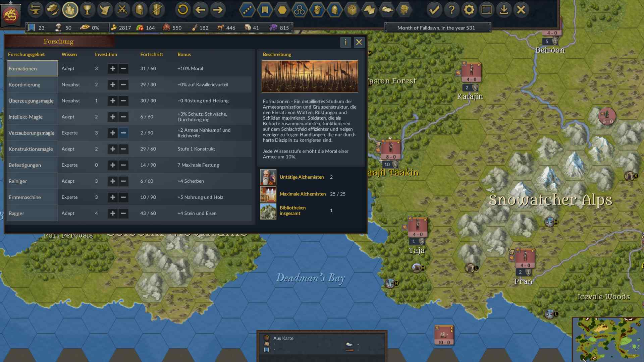The height and width of the screenshot is (362, 644).
Task: Select the Formationen research field
Action: pos(32,69)
